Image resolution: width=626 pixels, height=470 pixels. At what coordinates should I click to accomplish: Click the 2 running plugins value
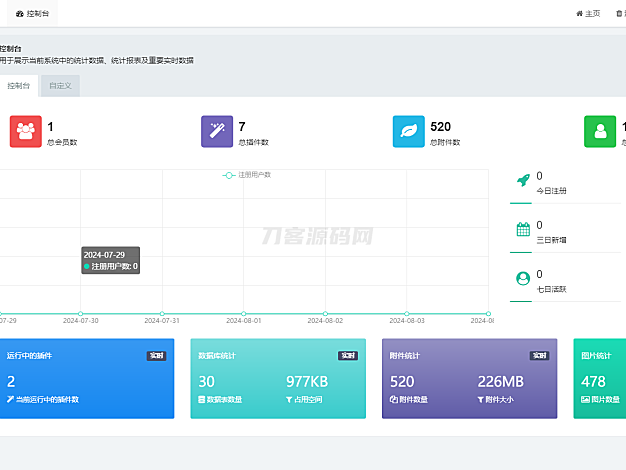tap(11, 381)
